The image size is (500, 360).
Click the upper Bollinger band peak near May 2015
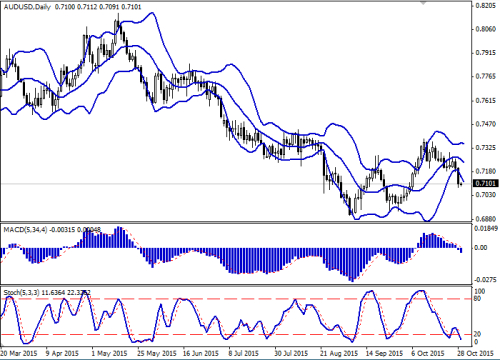152,13
